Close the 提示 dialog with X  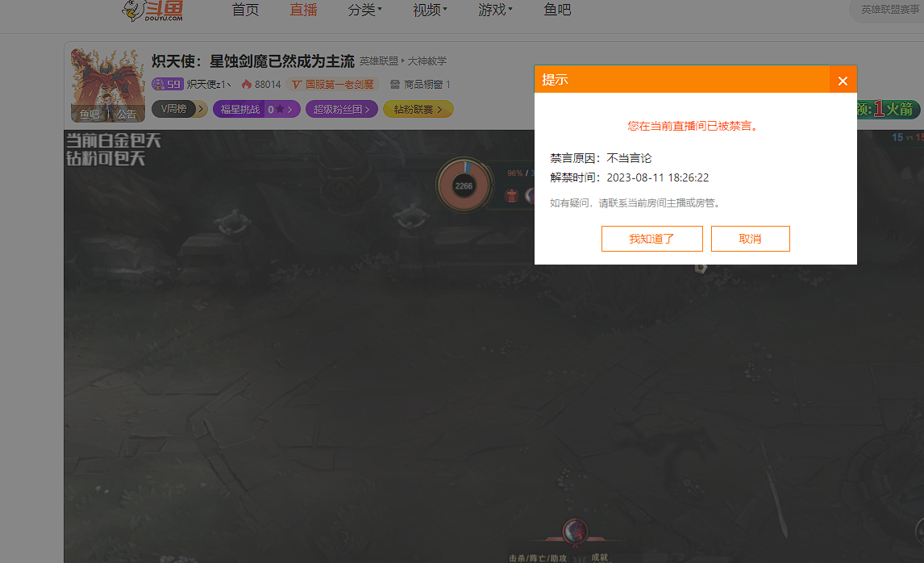tap(843, 81)
